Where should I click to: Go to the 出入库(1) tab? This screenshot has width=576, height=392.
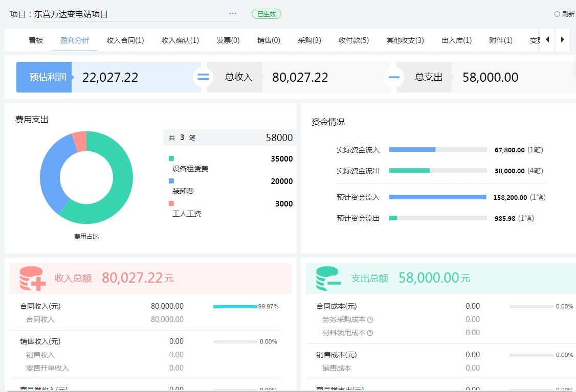coord(457,40)
